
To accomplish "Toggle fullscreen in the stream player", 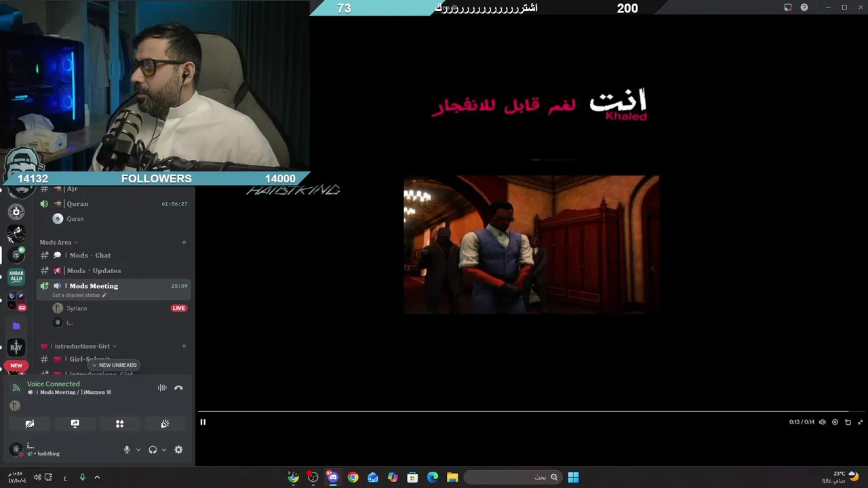I will pyautogui.click(x=861, y=422).
